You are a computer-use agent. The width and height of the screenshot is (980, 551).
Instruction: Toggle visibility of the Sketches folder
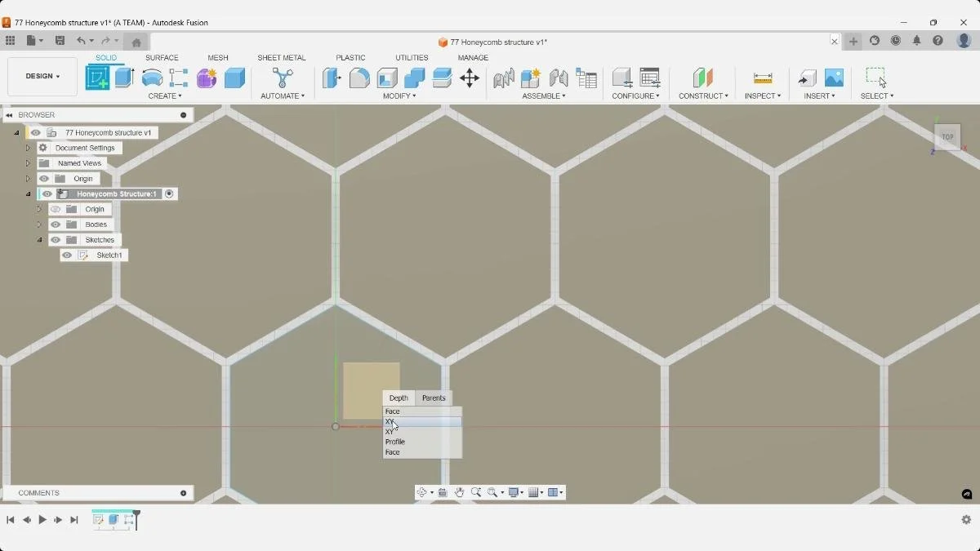(56, 240)
